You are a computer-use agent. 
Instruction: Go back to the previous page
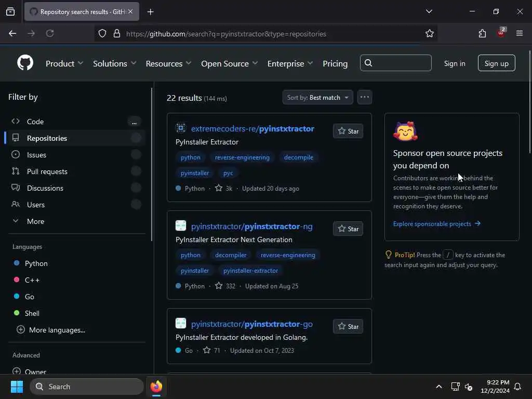(x=12, y=33)
